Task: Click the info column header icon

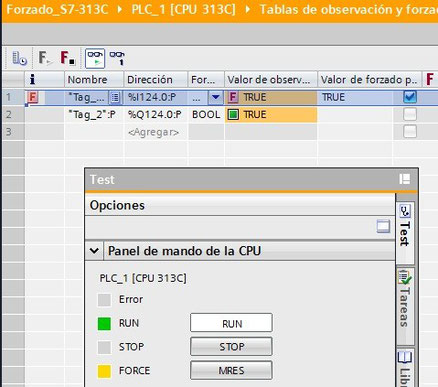Action: pos(32,79)
